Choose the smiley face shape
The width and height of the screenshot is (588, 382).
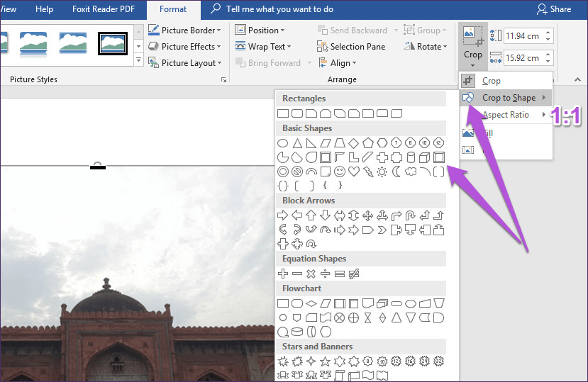[x=339, y=172]
